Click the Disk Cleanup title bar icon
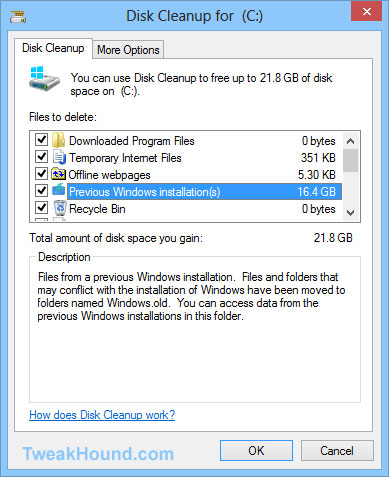The width and height of the screenshot is (389, 477). [x=18, y=17]
